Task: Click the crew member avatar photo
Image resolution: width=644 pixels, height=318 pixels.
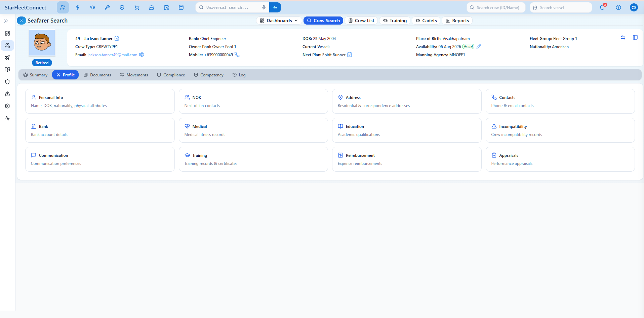Action: (42, 43)
